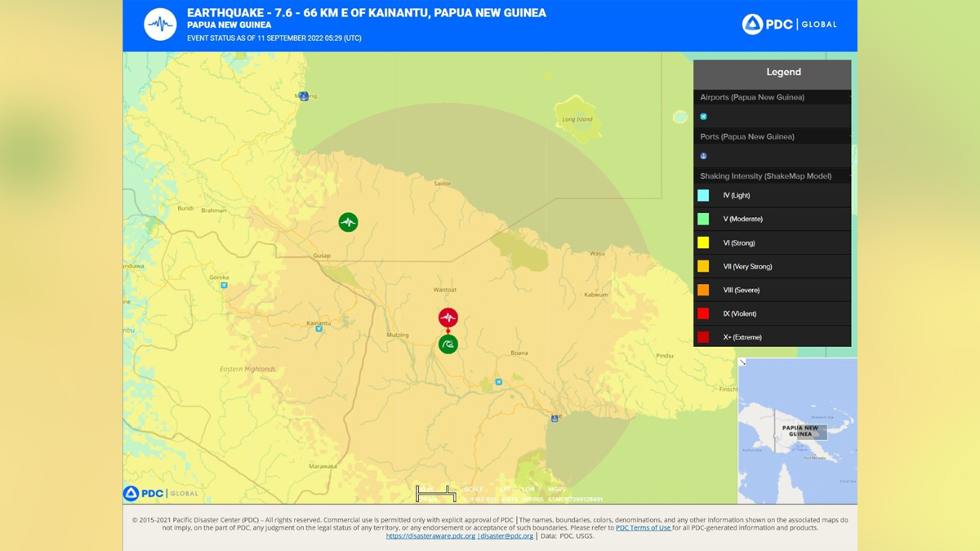The height and width of the screenshot is (551, 980).
Task: Click the 'Saidor' place label
Action: 442,184
